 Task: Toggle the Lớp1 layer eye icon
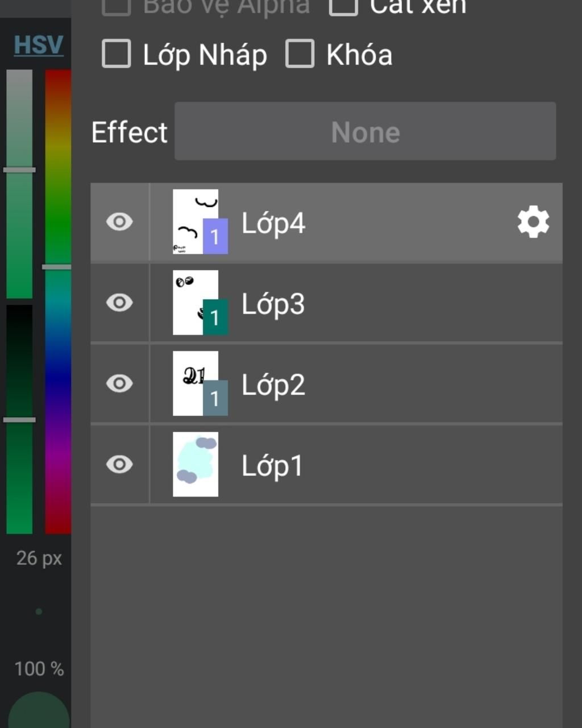click(x=119, y=464)
